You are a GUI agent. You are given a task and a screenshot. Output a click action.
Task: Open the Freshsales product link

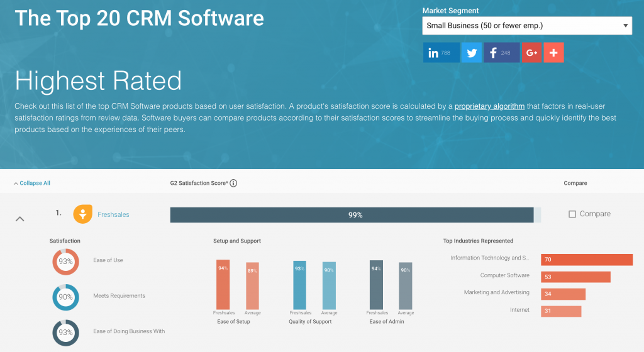pyautogui.click(x=113, y=214)
